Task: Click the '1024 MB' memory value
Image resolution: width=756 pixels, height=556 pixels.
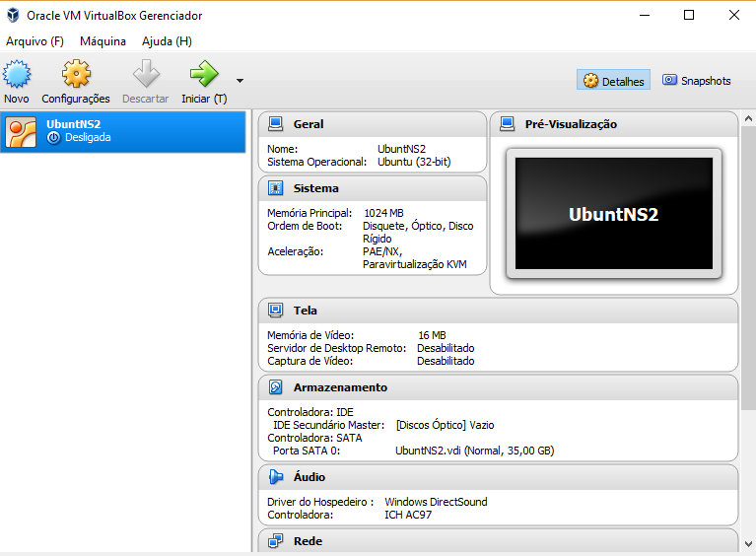Action: 383,213
